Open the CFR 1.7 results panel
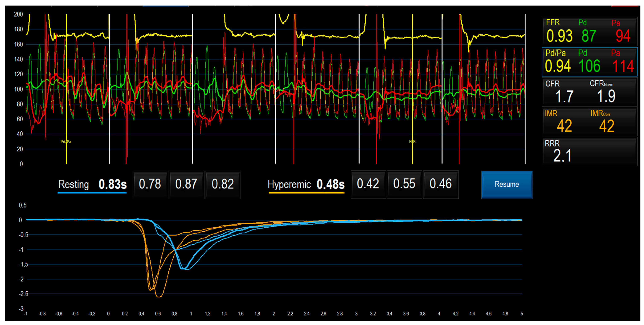This screenshot has height=325, width=644. click(589, 92)
